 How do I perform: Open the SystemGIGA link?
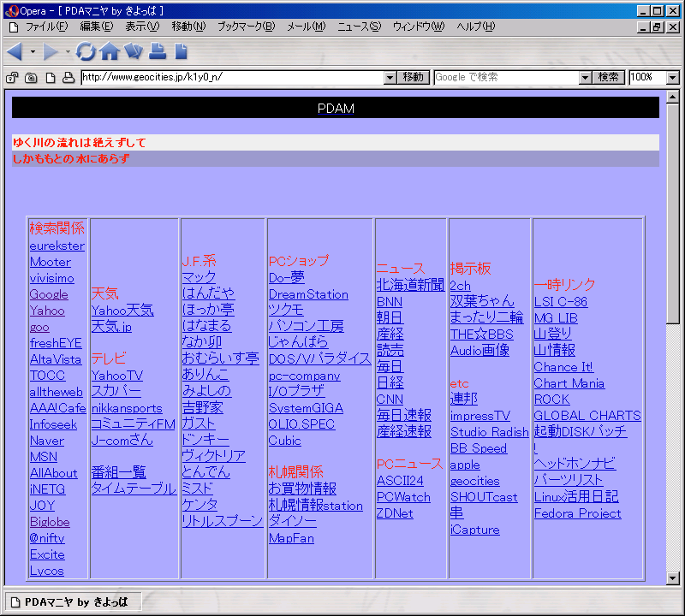click(x=307, y=408)
